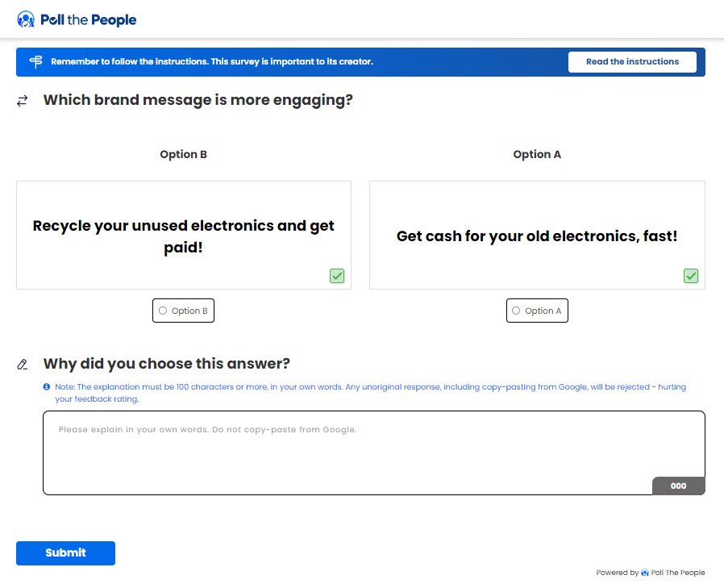The image size is (724, 588).
Task: Click the 000 character counter badge
Action: point(678,486)
